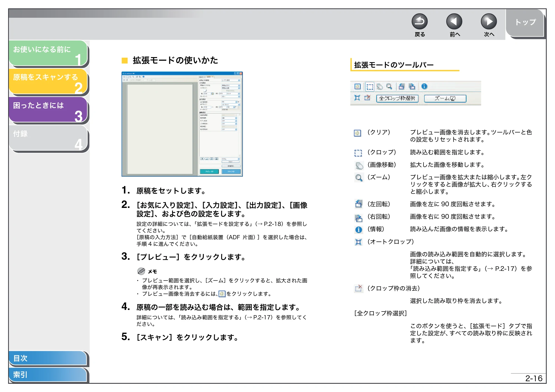This screenshot has width=555, height=392.
Task: Follow the P.2-18 reference in step 2
Action: click(273, 224)
